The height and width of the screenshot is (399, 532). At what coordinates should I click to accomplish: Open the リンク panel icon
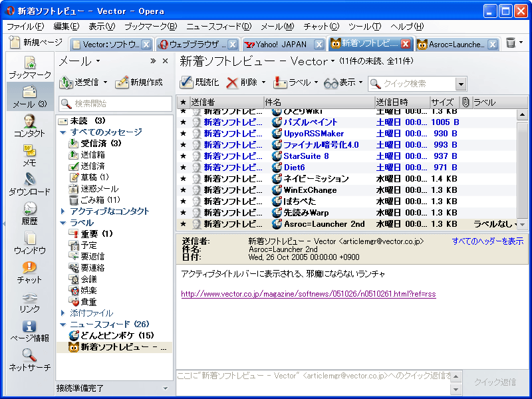(30, 297)
